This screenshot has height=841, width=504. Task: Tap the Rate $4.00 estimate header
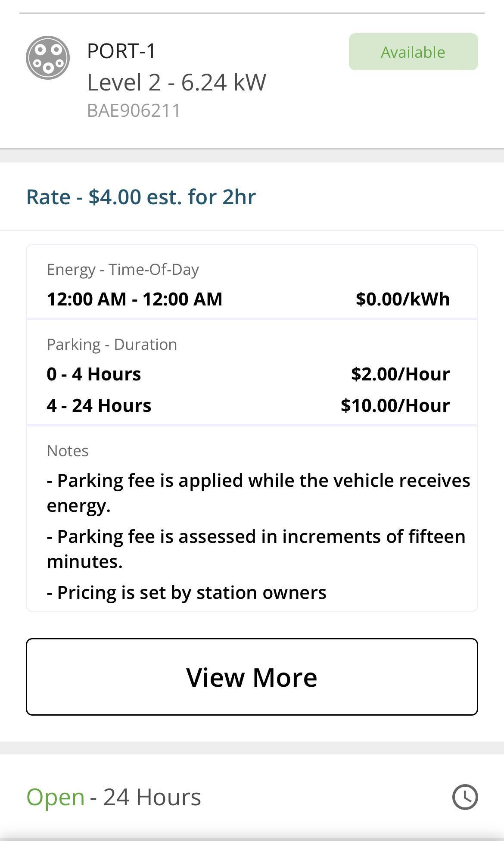pyautogui.click(x=141, y=197)
